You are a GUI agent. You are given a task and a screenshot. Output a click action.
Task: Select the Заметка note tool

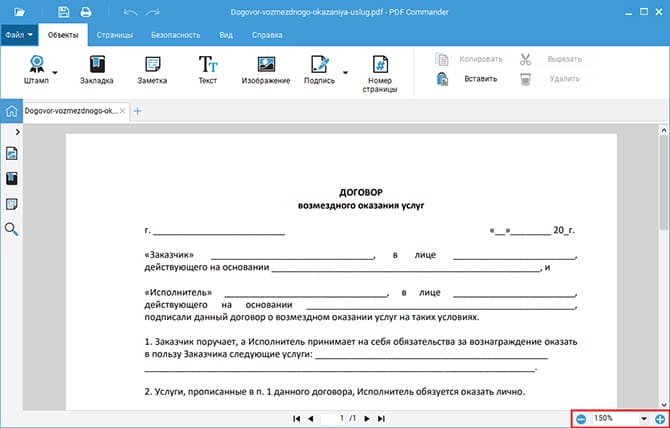151,66
